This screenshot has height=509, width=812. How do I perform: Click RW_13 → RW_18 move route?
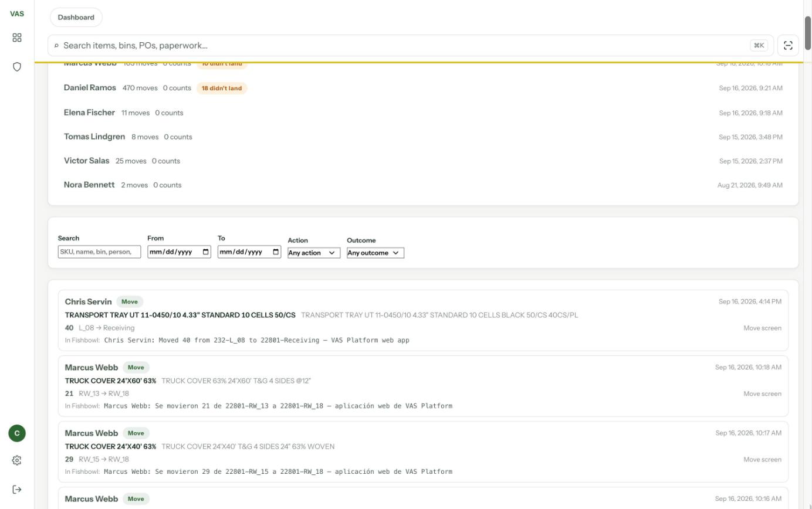point(104,393)
